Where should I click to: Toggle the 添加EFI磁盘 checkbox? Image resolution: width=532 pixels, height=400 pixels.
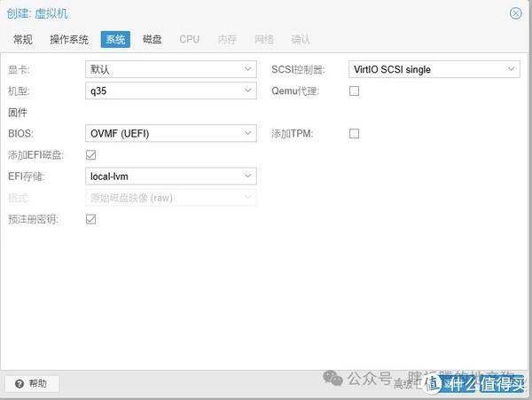pyautogui.click(x=90, y=155)
